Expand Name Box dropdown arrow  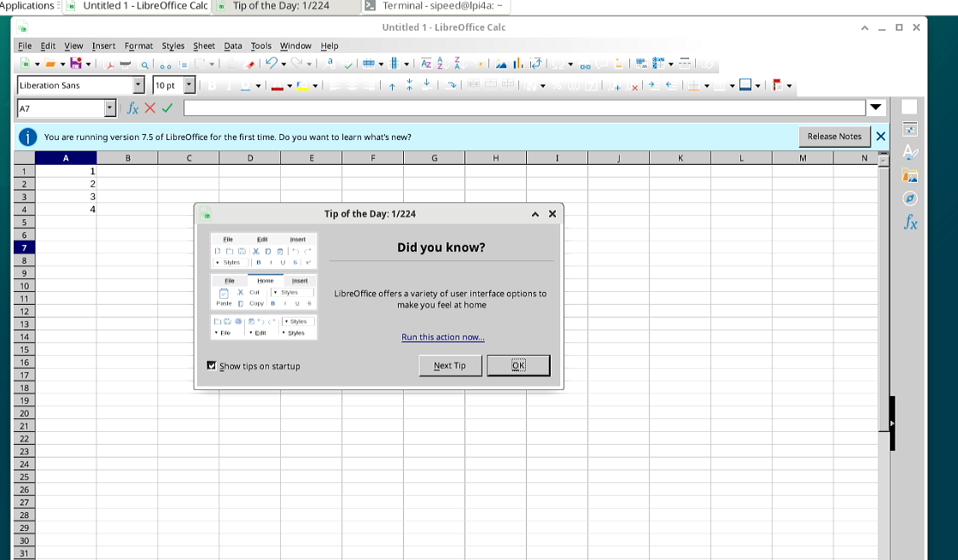point(110,108)
